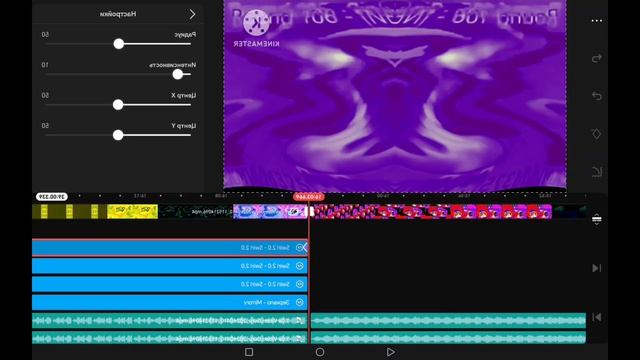Toggle the diamond keyframe icon

click(597, 134)
